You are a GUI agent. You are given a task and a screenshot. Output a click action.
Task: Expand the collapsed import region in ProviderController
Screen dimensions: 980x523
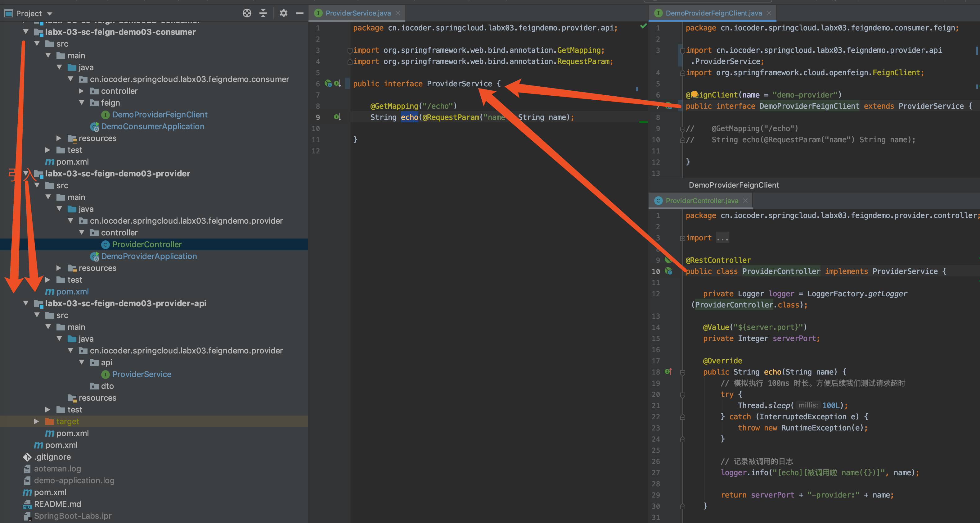click(x=722, y=238)
